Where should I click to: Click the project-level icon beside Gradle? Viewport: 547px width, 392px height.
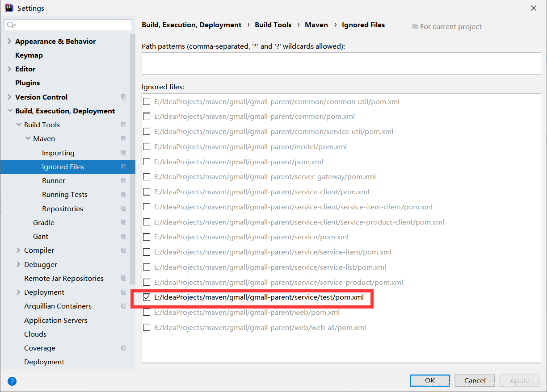click(x=123, y=222)
